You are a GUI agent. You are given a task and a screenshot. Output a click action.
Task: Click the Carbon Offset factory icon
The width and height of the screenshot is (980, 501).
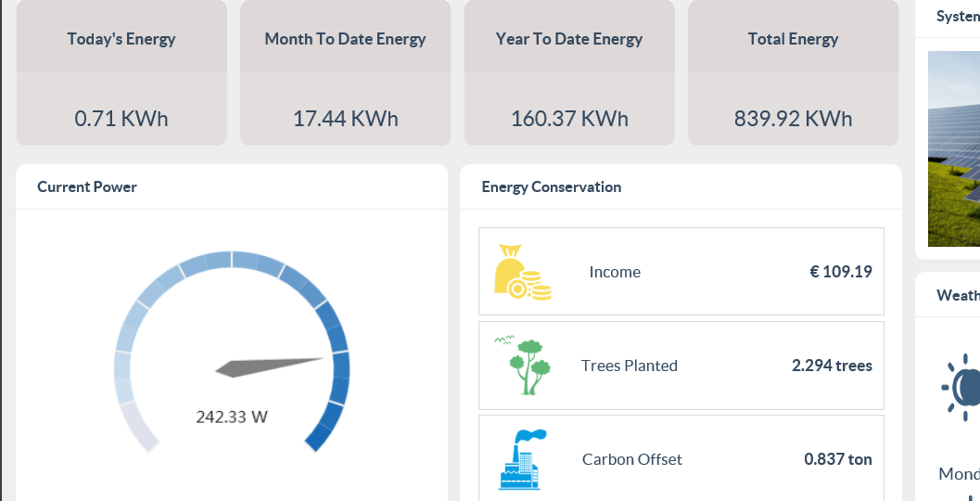[x=523, y=459]
